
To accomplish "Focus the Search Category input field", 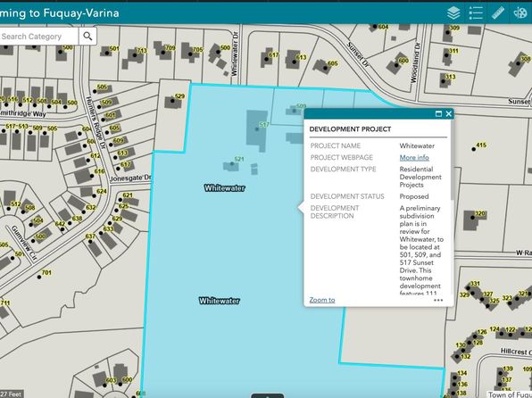I will [x=38, y=36].
